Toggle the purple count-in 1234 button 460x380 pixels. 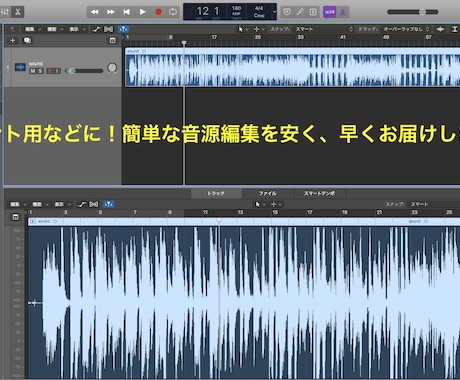[330, 12]
